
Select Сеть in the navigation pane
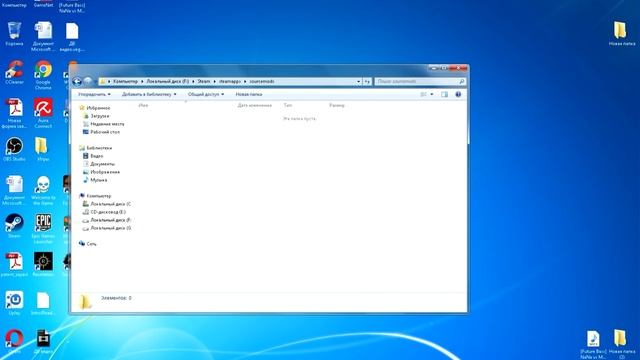[91, 244]
